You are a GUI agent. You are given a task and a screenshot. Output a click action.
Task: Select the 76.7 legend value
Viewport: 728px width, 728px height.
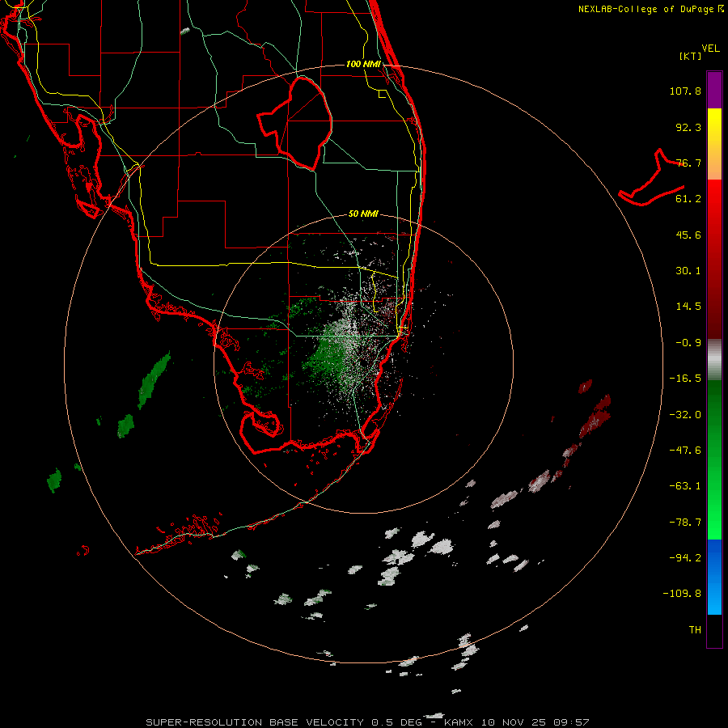(x=688, y=163)
